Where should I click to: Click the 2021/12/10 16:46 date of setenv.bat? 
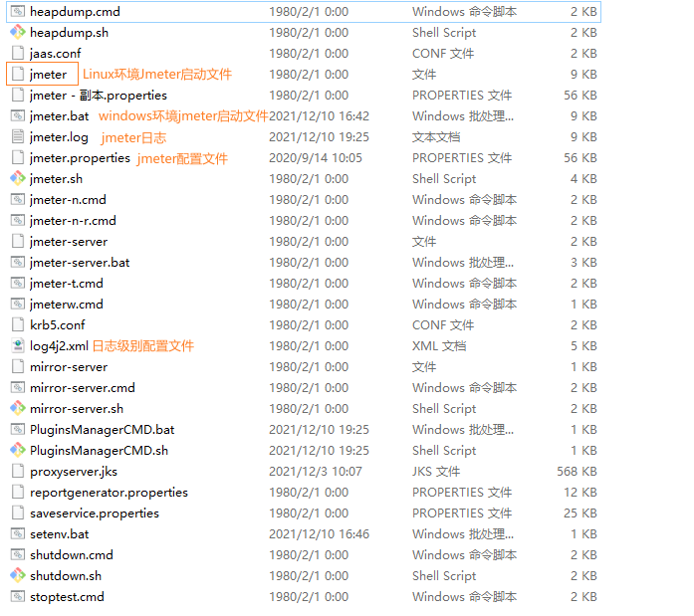tap(319, 533)
